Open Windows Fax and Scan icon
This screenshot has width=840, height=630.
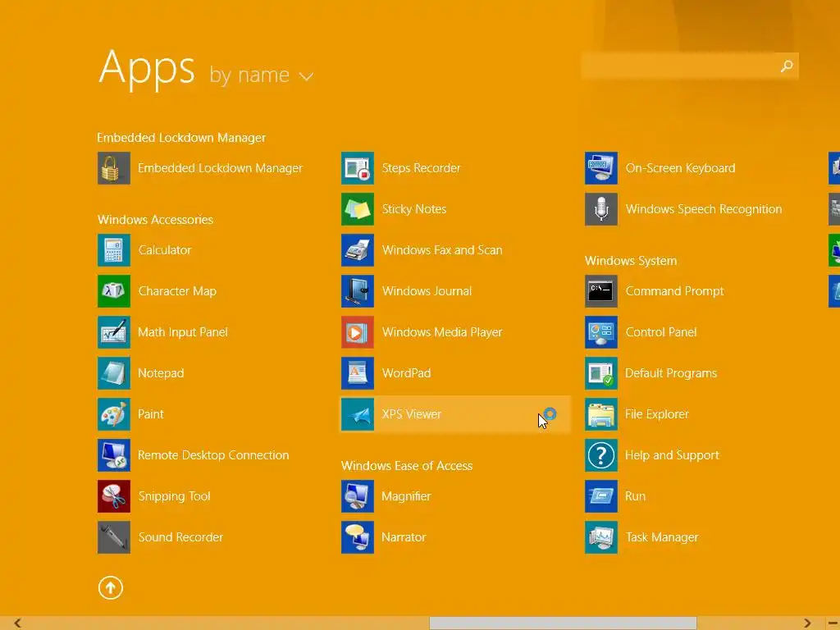(358, 250)
